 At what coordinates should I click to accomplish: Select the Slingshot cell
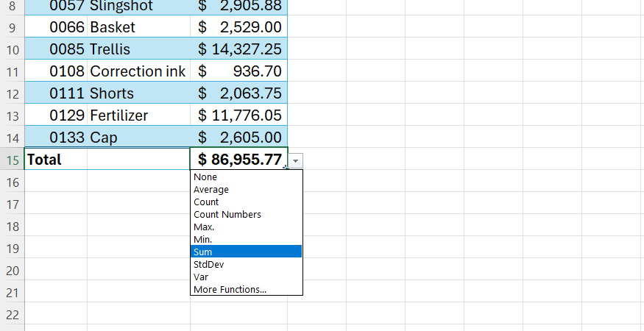pos(139,7)
